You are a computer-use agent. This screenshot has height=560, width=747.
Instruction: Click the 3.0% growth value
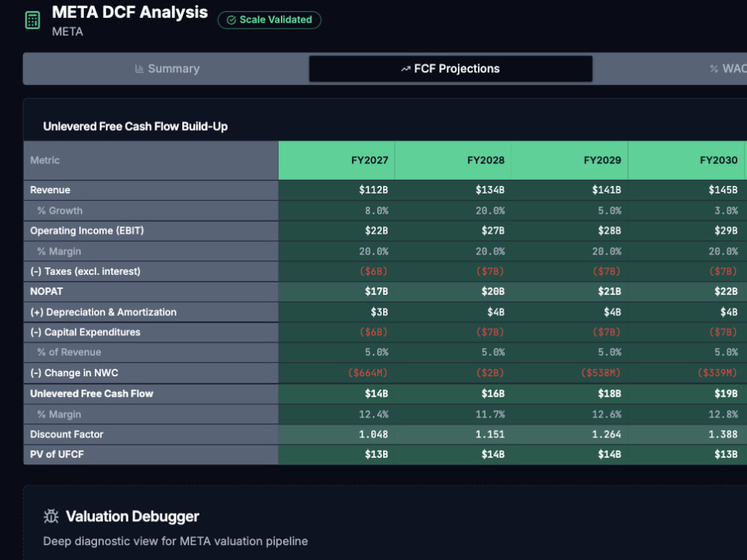725,211
